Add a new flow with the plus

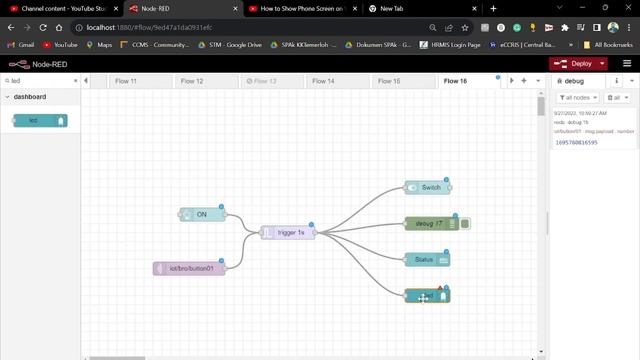[x=524, y=81]
